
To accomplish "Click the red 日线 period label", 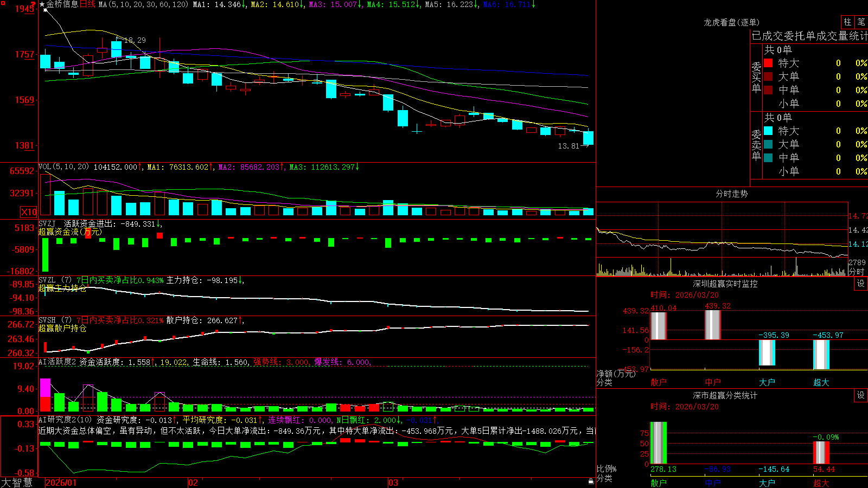I will [87, 4].
